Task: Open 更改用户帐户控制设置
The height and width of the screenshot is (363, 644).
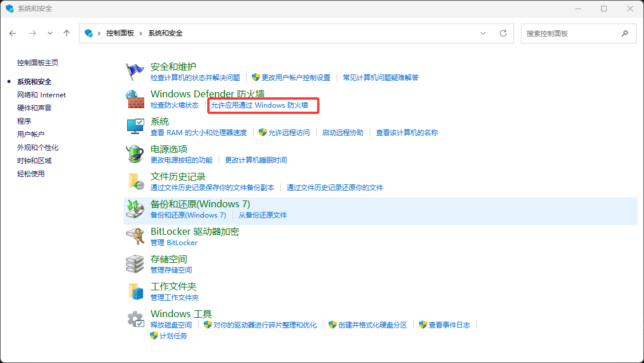Action: (x=296, y=78)
